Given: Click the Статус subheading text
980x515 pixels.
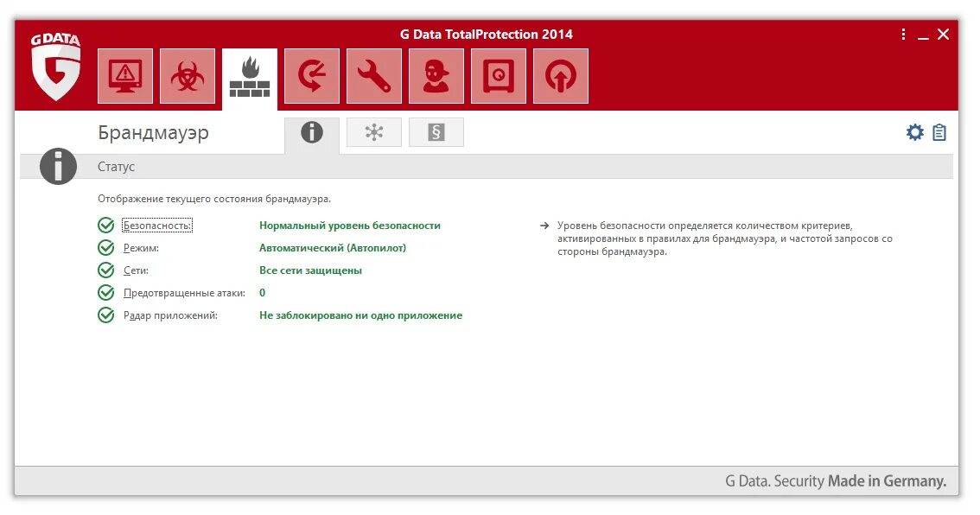Looking at the screenshot, I should [x=117, y=167].
